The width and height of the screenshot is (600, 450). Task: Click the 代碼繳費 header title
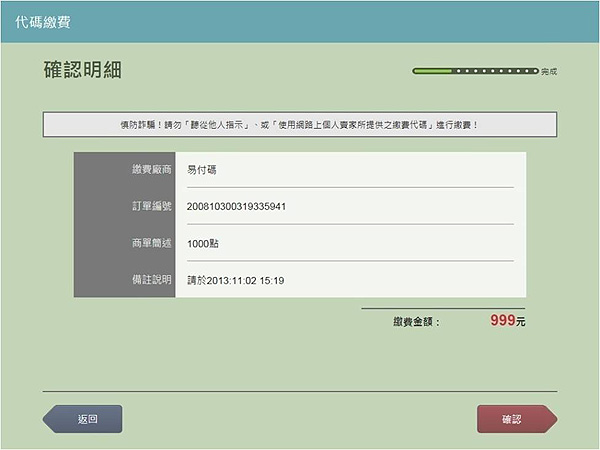pyautogui.click(x=43, y=21)
